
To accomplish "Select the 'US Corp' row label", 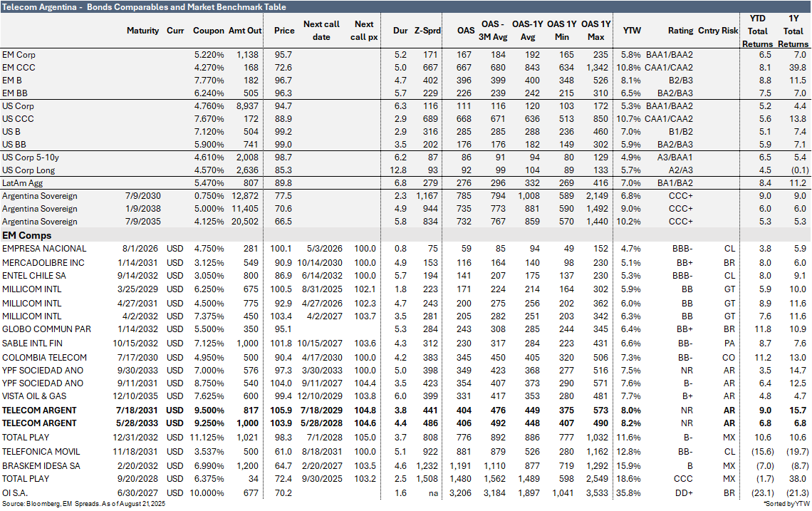I will 18,106.
